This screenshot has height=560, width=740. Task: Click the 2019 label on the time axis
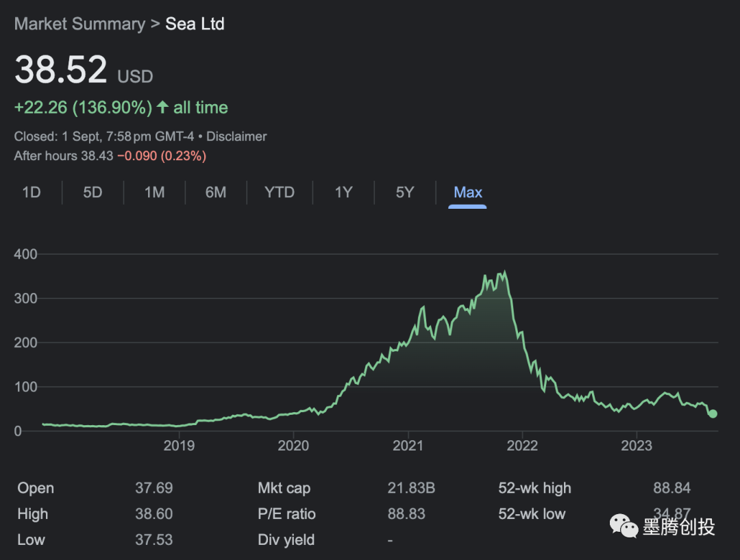point(179,446)
